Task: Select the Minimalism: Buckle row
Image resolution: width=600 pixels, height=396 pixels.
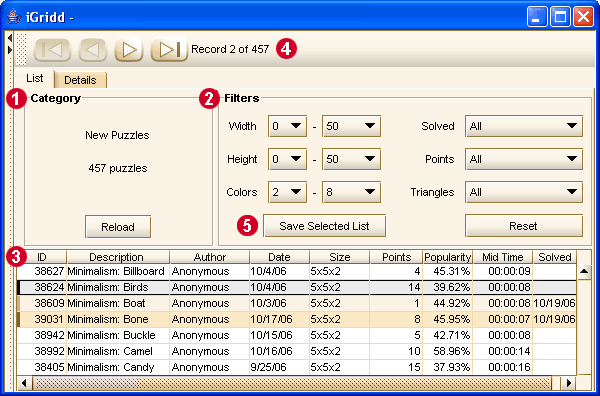Action: click(x=297, y=335)
